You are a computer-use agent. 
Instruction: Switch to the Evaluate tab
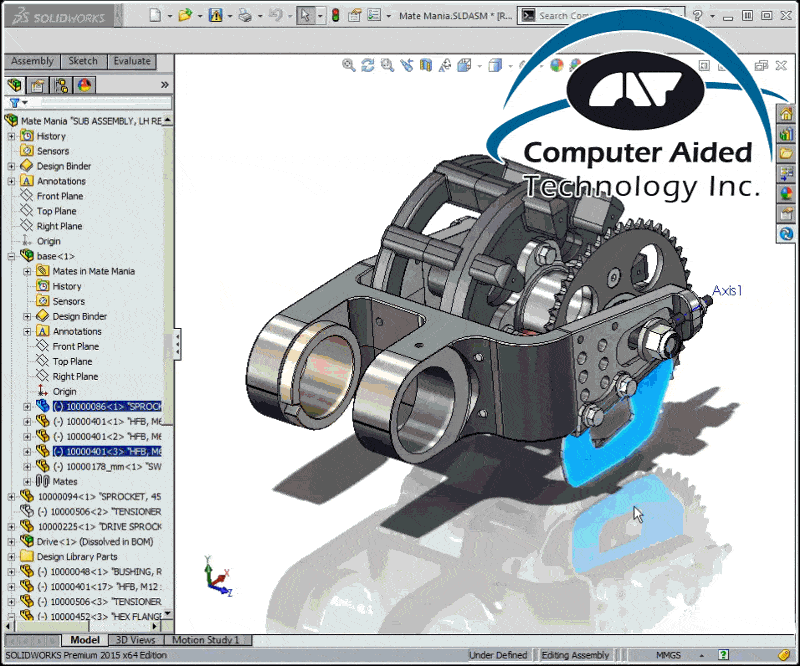point(132,61)
